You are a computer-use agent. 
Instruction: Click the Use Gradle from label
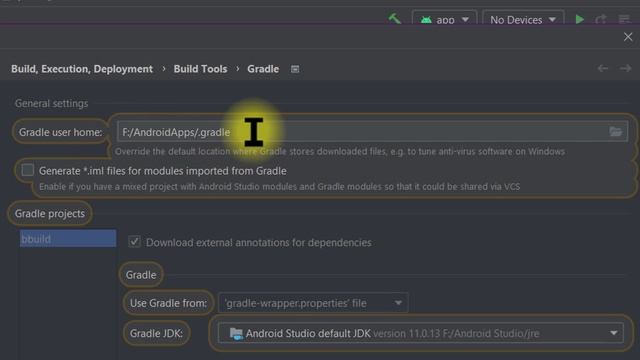click(x=168, y=303)
